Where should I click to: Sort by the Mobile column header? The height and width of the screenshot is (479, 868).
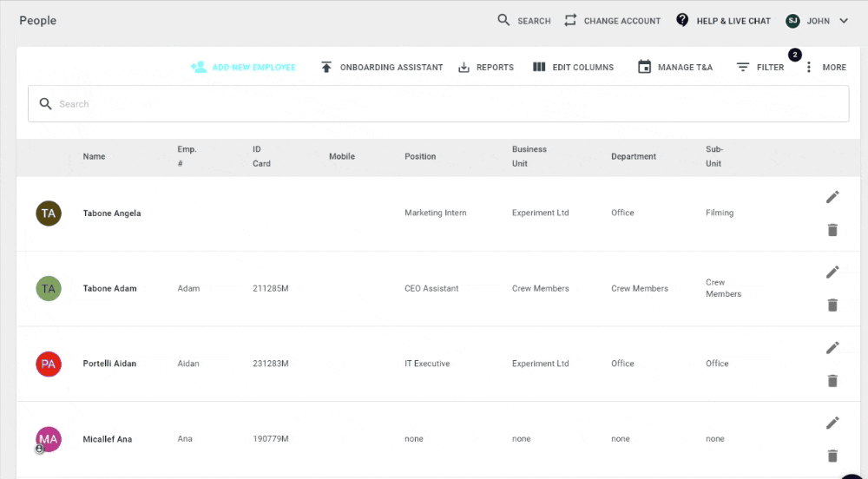(342, 156)
